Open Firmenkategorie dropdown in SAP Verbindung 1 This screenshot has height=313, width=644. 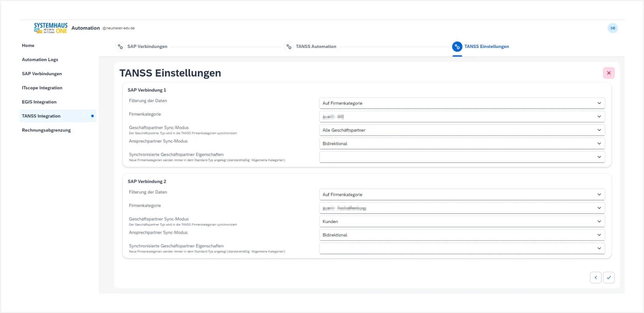point(462,117)
